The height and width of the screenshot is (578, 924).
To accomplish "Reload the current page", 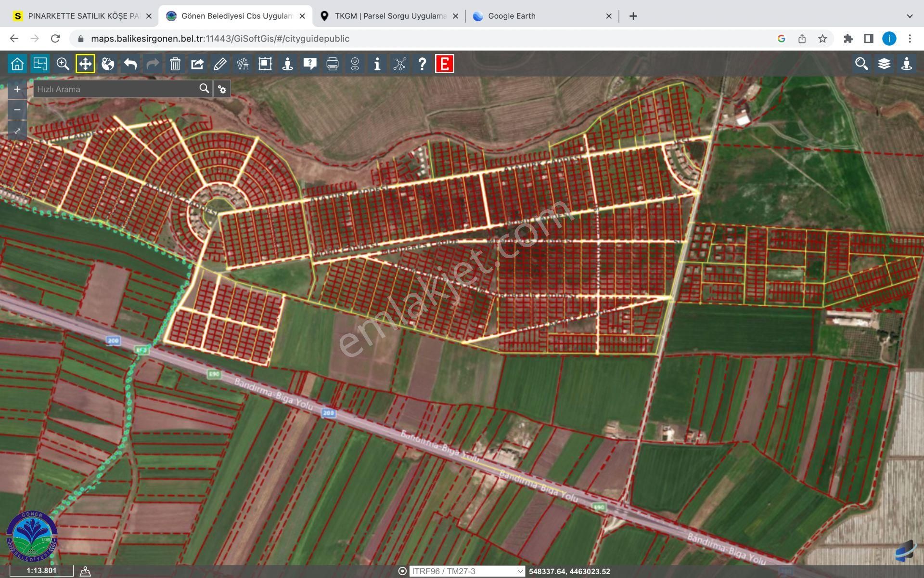I will (55, 39).
